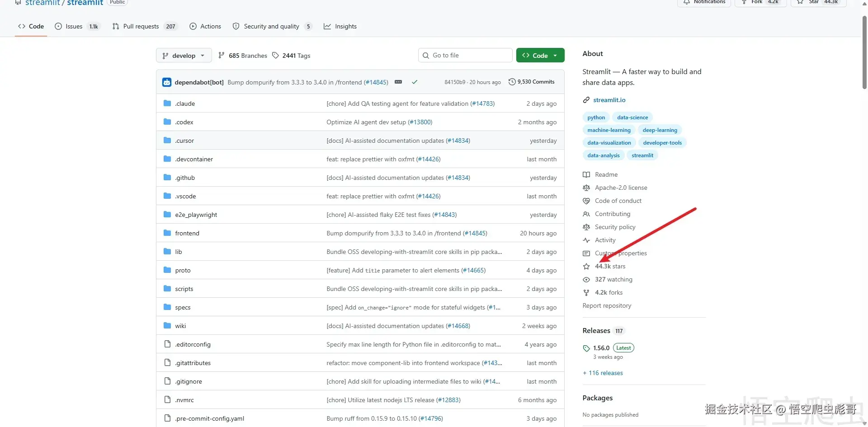Open PR #12883 in the .nvmrc row
Viewport: 868px width, 427px height.
[448, 400]
